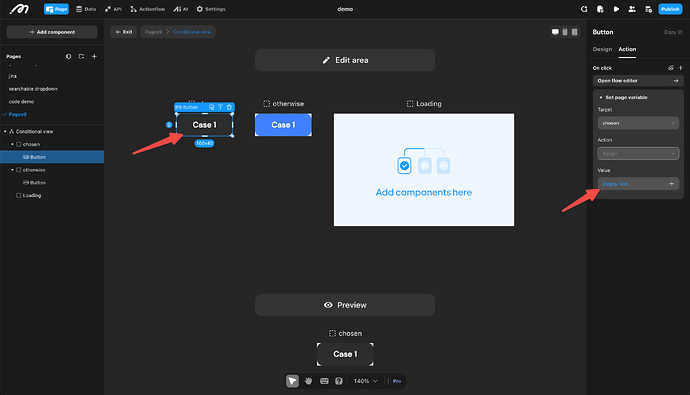This screenshot has width=690, height=395.
Task: Click the help question mark icon
Action: click(338, 381)
